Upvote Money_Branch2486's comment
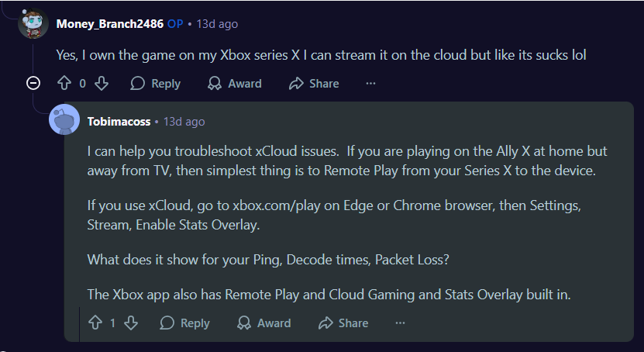644x352 pixels. [64, 83]
